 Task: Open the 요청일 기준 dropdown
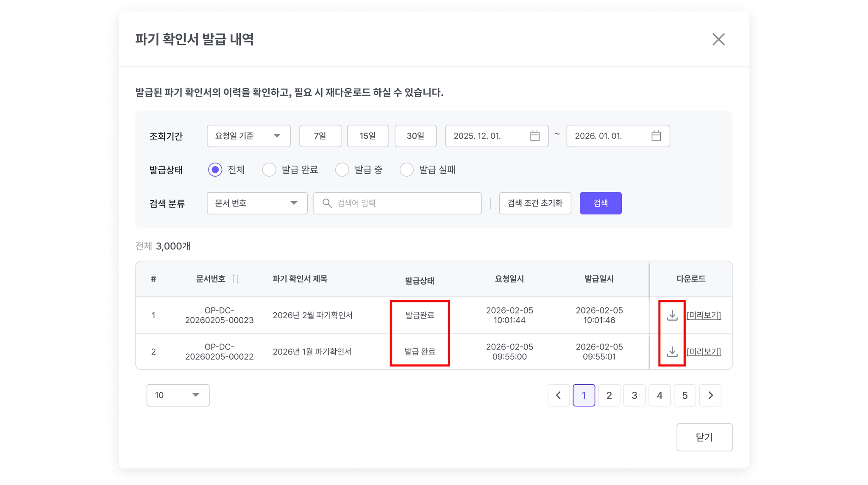248,136
